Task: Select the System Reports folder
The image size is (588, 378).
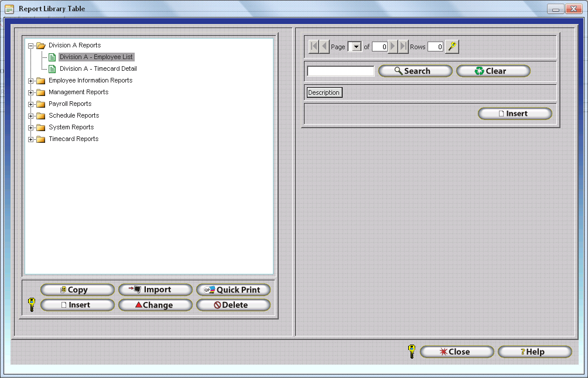Action: tap(71, 128)
